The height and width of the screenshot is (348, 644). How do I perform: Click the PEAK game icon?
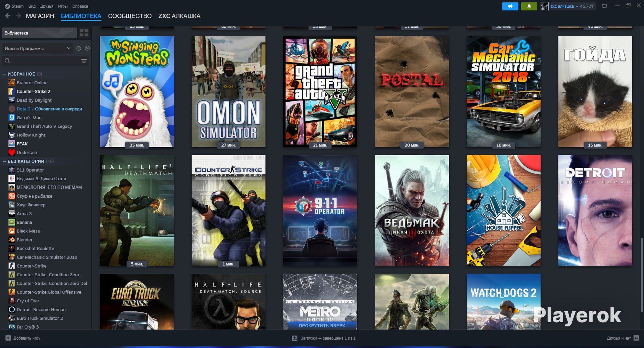click(12, 143)
